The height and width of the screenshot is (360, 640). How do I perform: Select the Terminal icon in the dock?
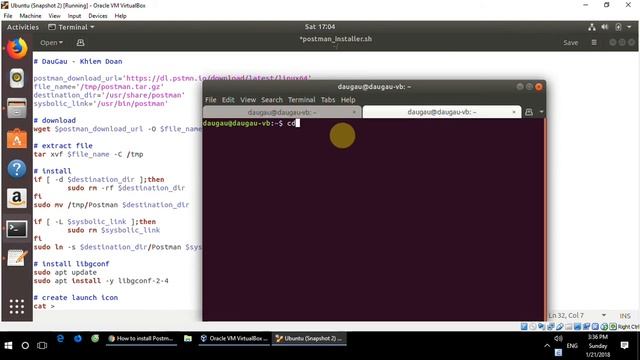click(17, 229)
